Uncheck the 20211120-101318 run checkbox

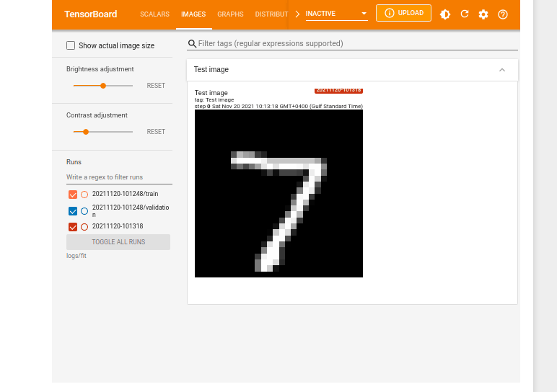point(73,227)
